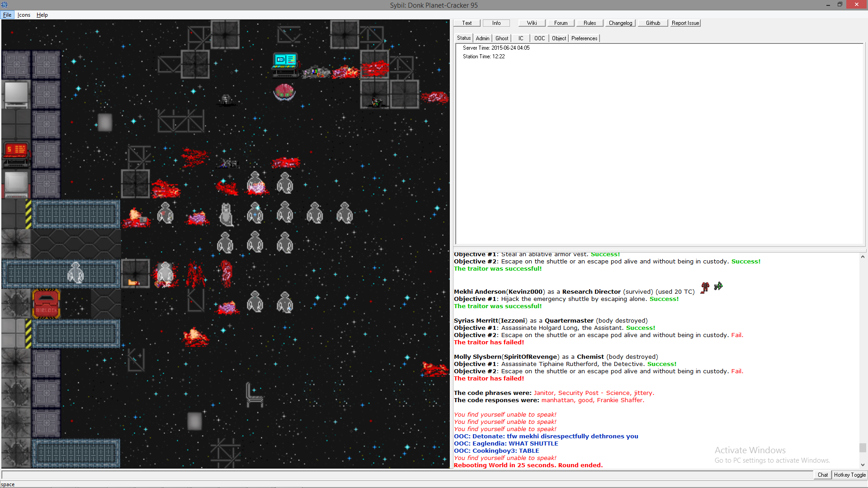Click the Text button
868x488 pixels.
tap(467, 23)
